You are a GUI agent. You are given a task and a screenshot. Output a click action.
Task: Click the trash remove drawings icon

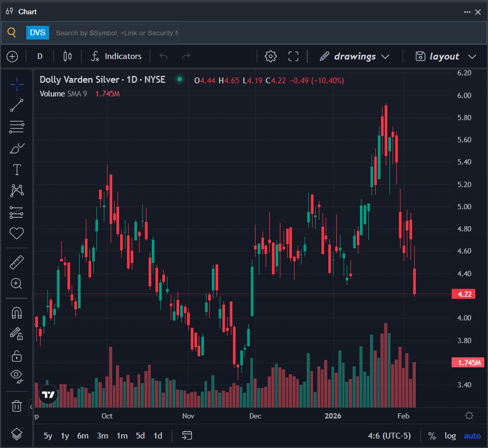click(17, 406)
